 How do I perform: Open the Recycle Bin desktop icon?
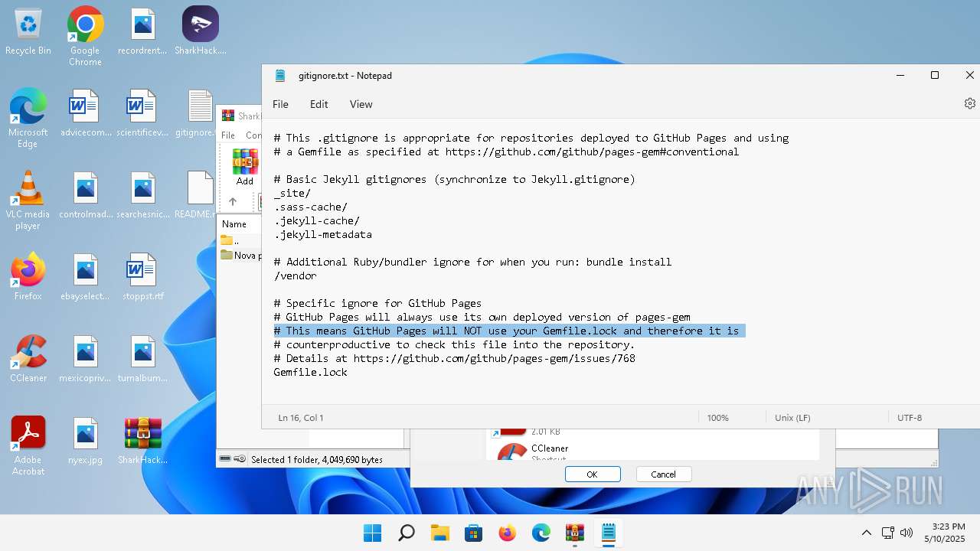pyautogui.click(x=28, y=31)
